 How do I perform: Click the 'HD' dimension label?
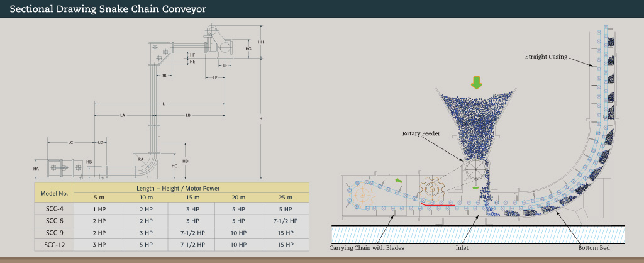[x=186, y=162]
